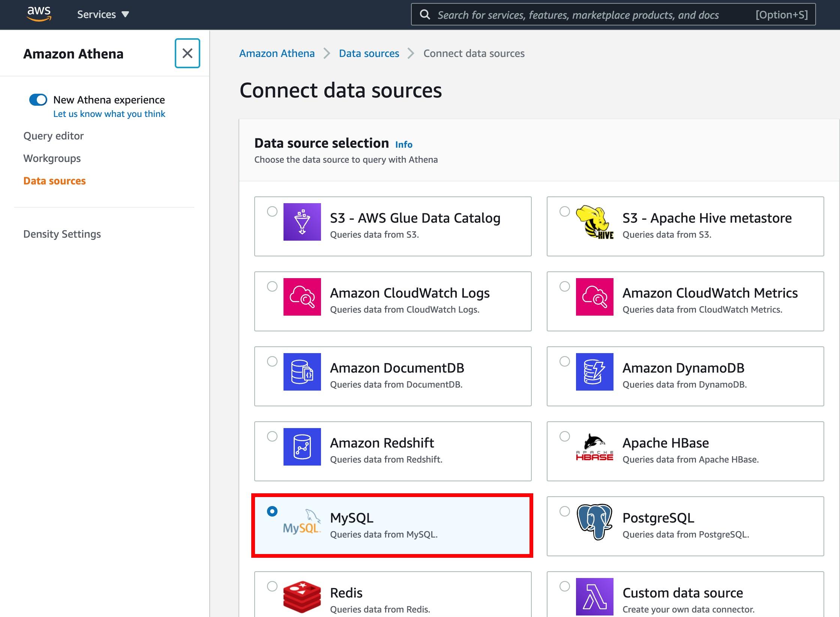Select the S3 - Apache Hive metastore radio button
The height and width of the screenshot is (617, 840).
(x=564, y=211)
